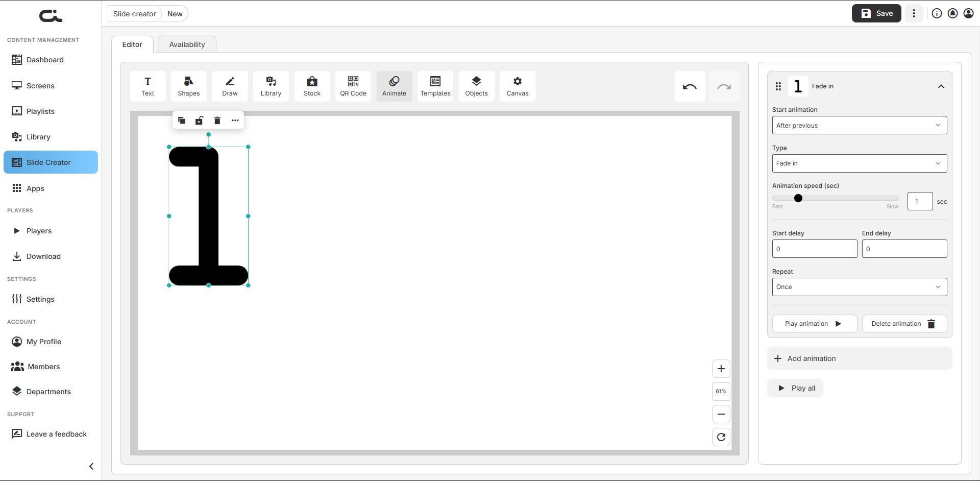This screenshot has height=481, width=980.
Task: Switch to the Editor tab
Action: click(132, 44)
